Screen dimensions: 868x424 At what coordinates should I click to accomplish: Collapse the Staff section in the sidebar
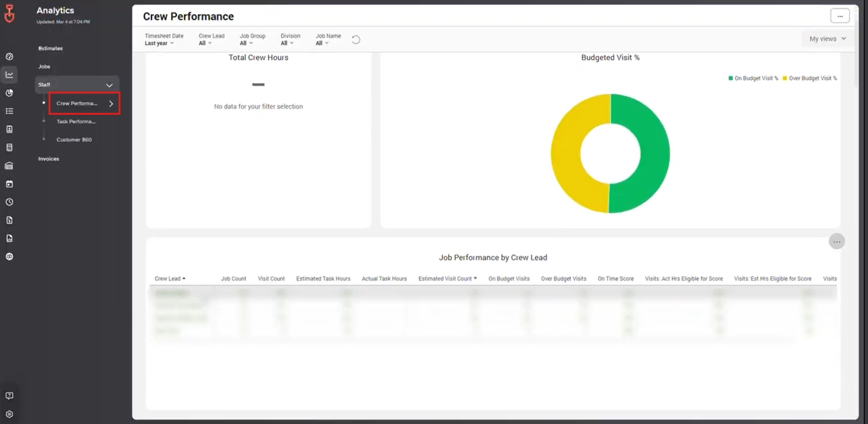coord(109,85)
